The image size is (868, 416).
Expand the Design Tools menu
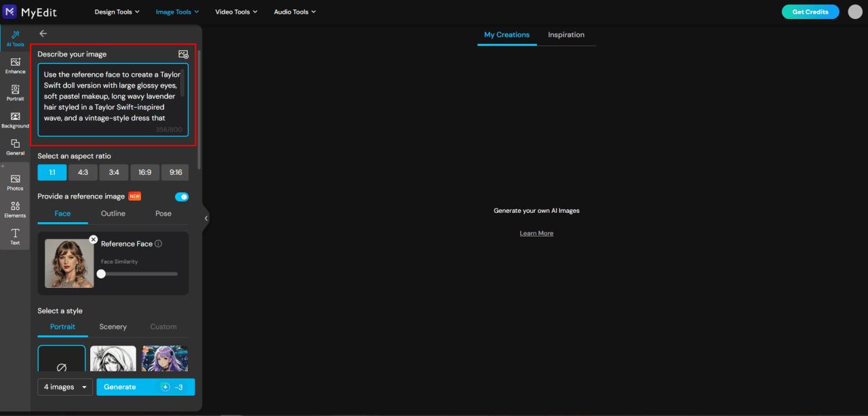tap(117, 12)
